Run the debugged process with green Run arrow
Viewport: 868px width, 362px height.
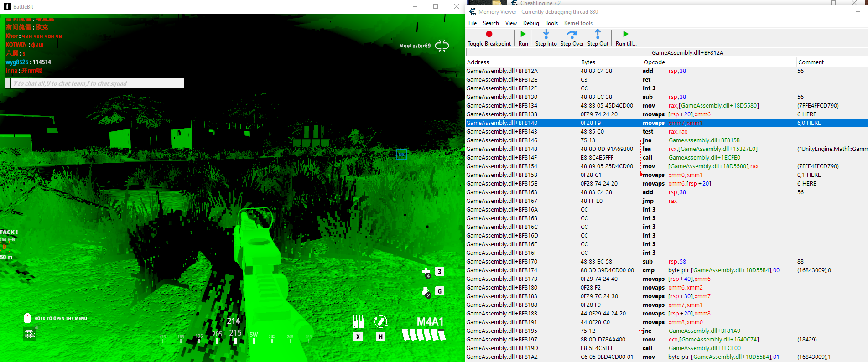tap(523, 34)
